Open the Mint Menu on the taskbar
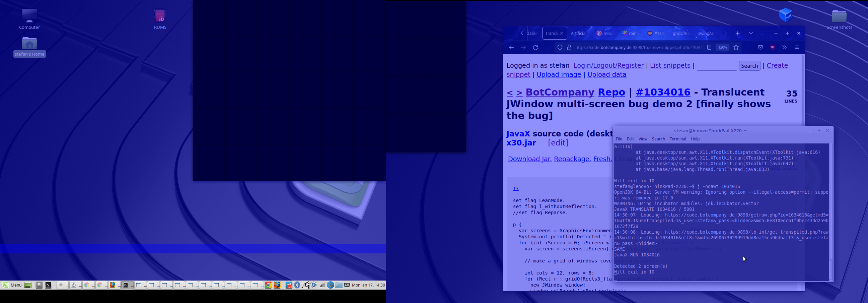The height and width of the screenshot is (303, 868). click(12, 285)
